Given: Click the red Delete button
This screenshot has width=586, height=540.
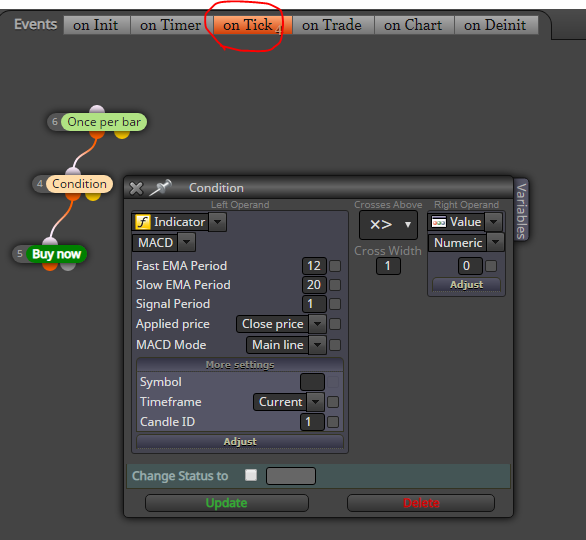Looking at the screenshot, I should coord(421,503).
